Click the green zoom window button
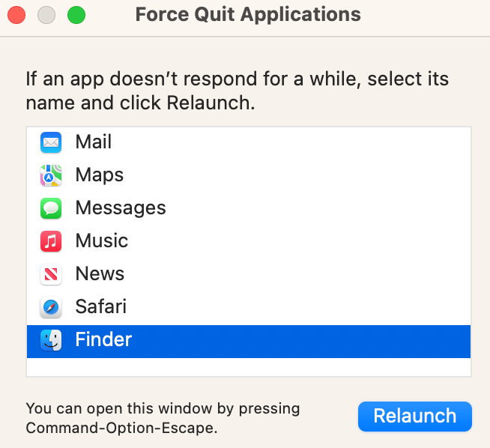Screen dimensions: 490x448 (76, 15)
